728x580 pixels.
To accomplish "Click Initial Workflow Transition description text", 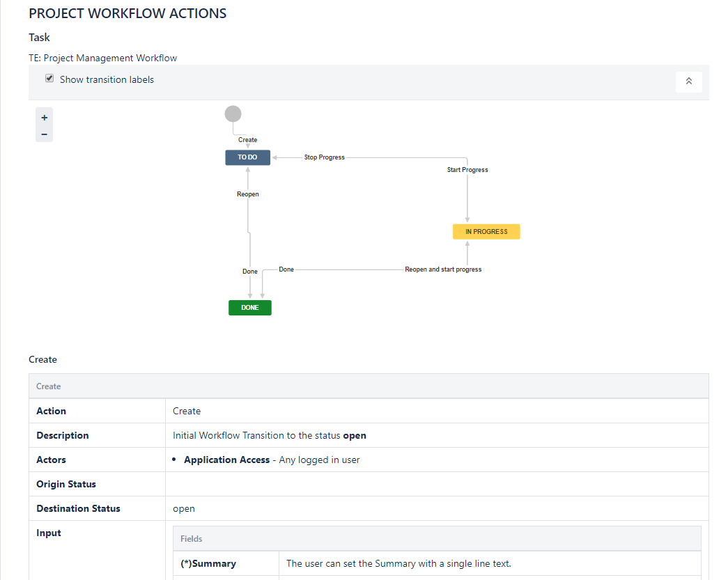I will click(x=270, y=435).
